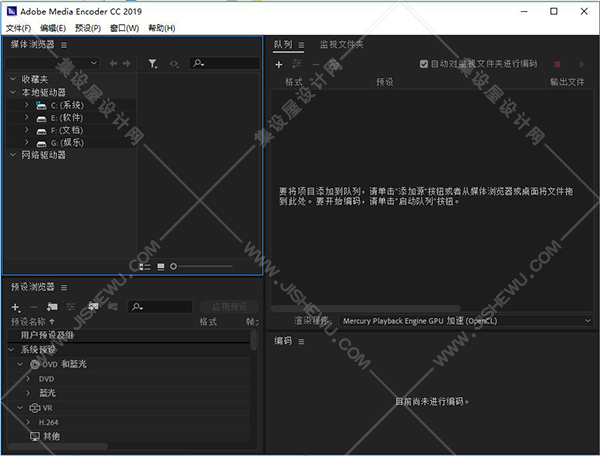Click the preset browser 格式 column header
The image size is (600, 456).
208,322
